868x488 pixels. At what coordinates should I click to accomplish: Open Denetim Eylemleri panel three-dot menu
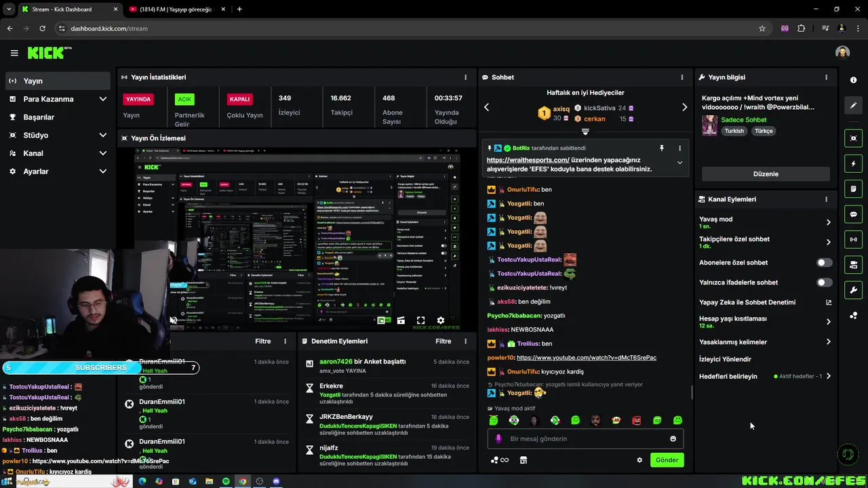pos(465,342)
